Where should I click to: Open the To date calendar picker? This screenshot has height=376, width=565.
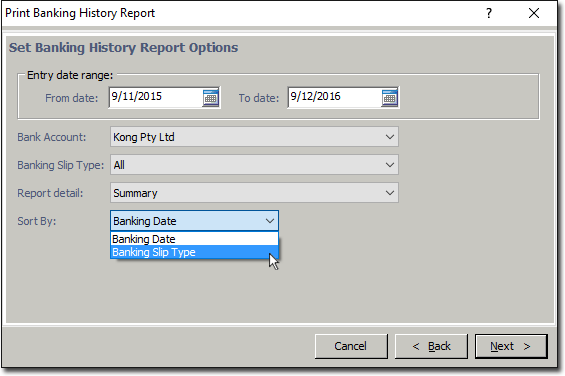point(390,98)
